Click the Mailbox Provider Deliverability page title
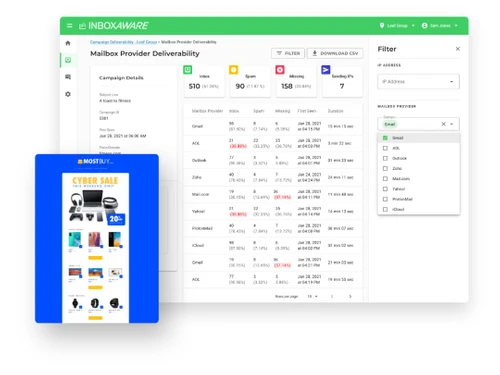Viewport: 500px width, 375px height. [145, 53]
